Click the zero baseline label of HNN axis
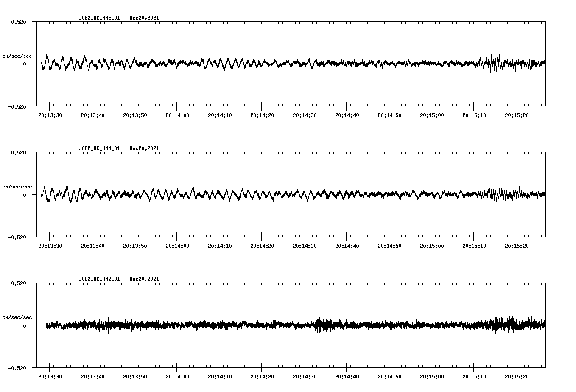 click(24, 195)
